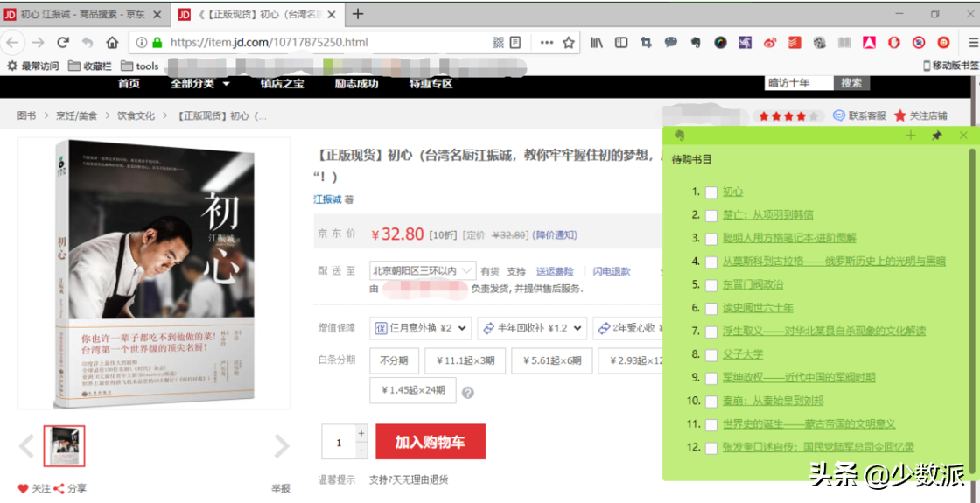980x503 pixels.
Task: Open the Weibo extension
Action: coord(770,43)
